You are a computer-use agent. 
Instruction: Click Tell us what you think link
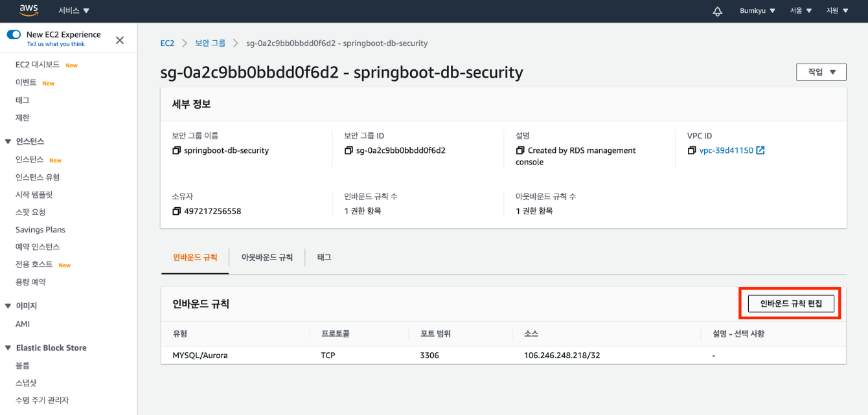(56, 44)
